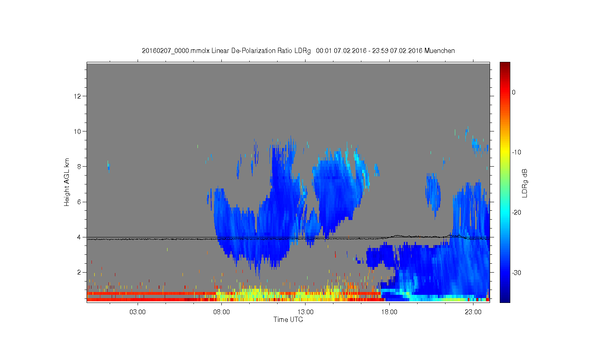This screenshot has height=364, width=607.
Task: Click the 'Time UTC' x-axis label
Action: point(288,320)
